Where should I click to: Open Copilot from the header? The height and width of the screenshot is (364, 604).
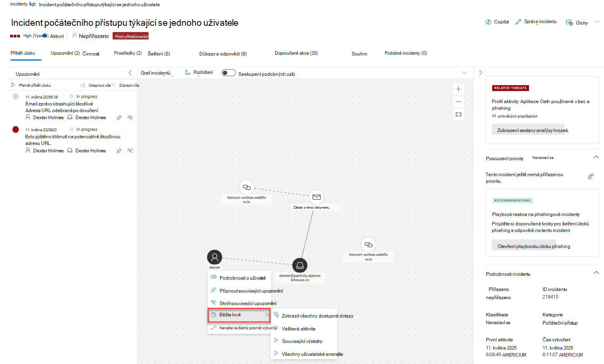click(x=497, y=22)
